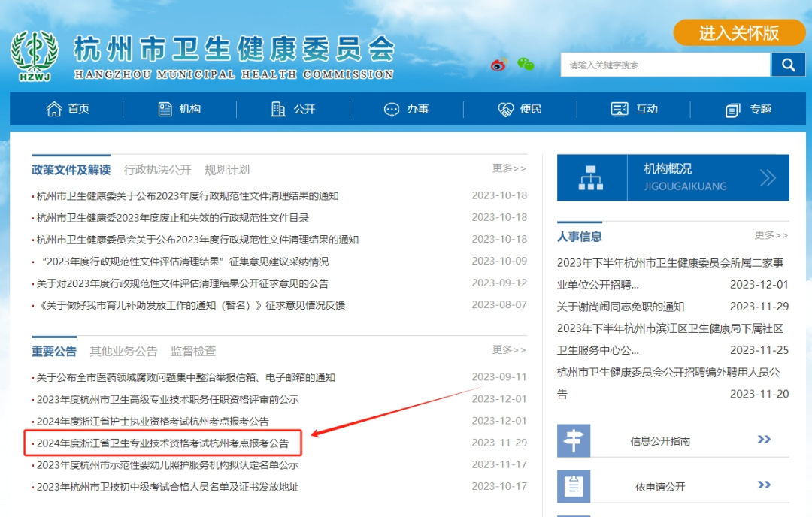Viewport: 812px width, 517px height.
Task: Open 杭州市卫生健康委员会关于公布2023年度行政规范性文件清理结果 link
Action: (x=197, y=240)
